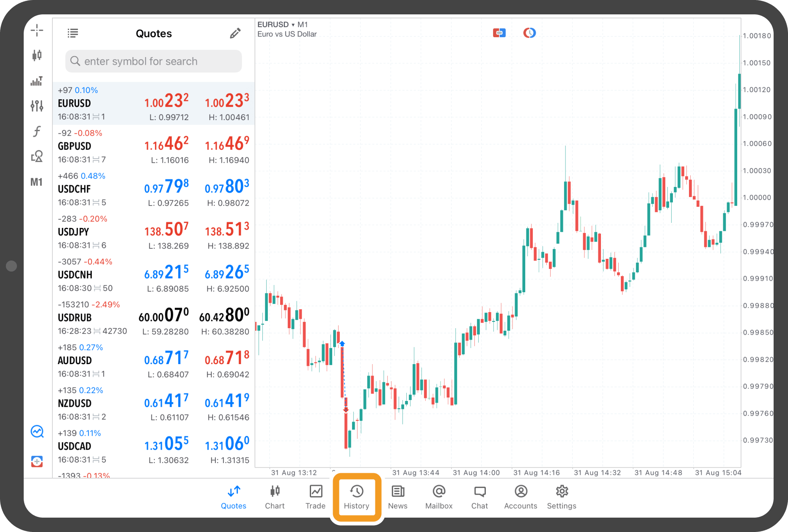Select the crosshair tool in left sidebar
The width and height of the screenshot is (788, 532).
[x=37, y=30]
